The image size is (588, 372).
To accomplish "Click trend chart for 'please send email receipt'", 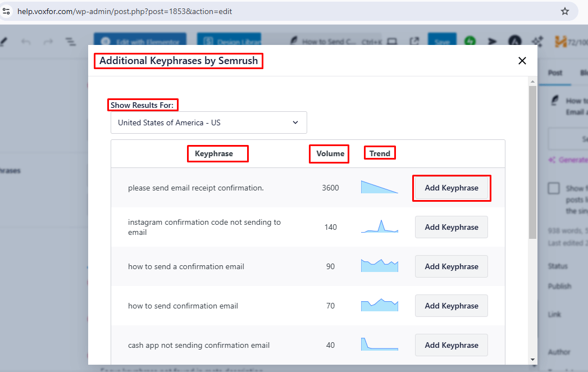I will coord(380,187).
